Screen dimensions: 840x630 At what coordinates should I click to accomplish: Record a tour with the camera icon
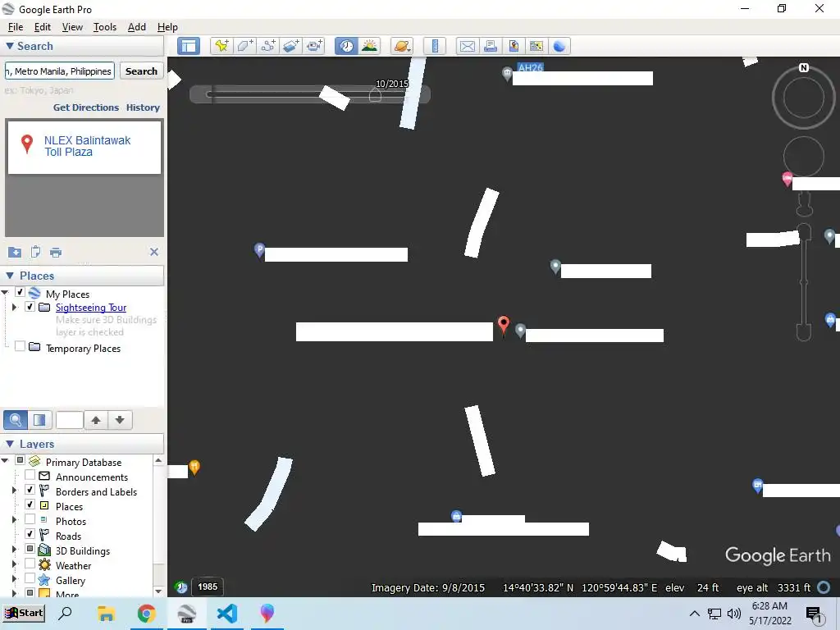click(x=314, y=46)
